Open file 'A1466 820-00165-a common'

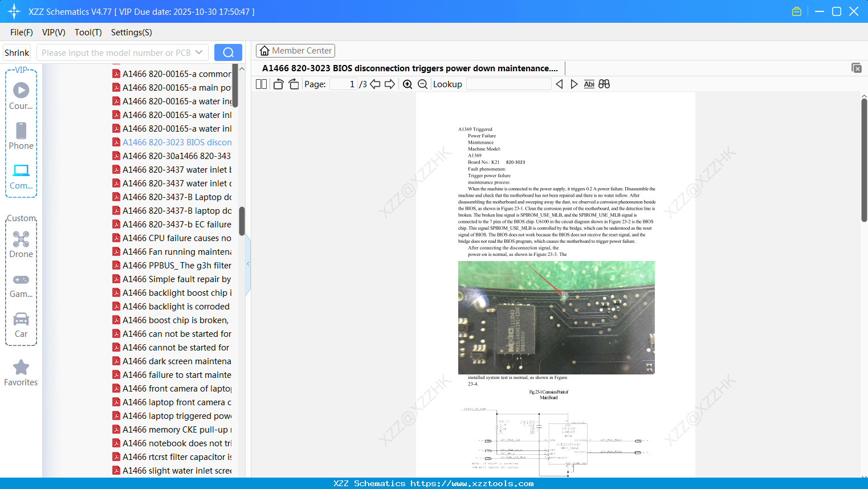[x=172, y=74]
